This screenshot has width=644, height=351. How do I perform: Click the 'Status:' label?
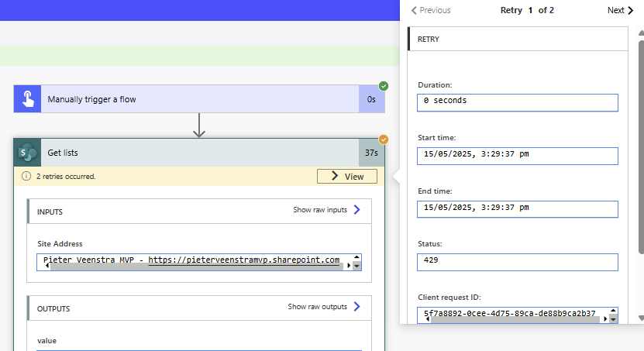click(x=430, y=244)
